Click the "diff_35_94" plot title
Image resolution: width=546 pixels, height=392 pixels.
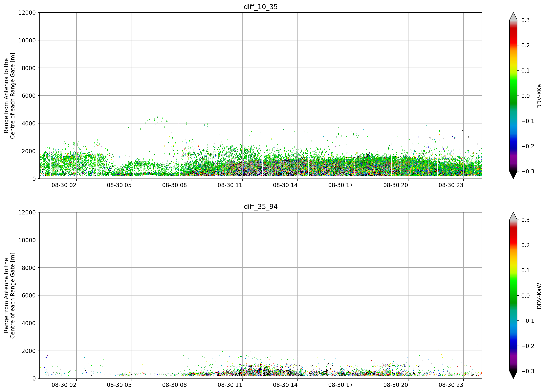260,207
